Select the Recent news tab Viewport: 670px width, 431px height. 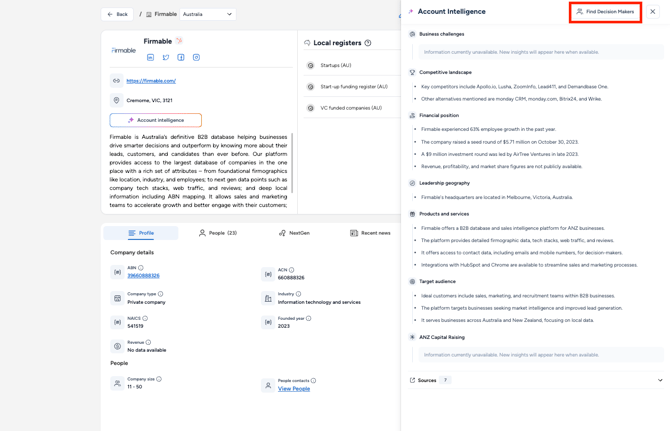point(370,233)
